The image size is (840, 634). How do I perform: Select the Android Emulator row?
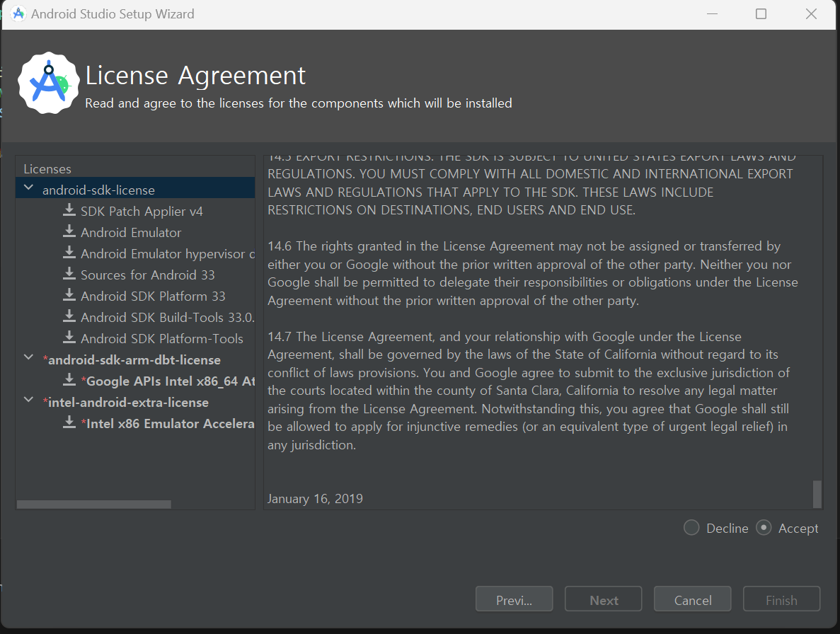point(136,232)
